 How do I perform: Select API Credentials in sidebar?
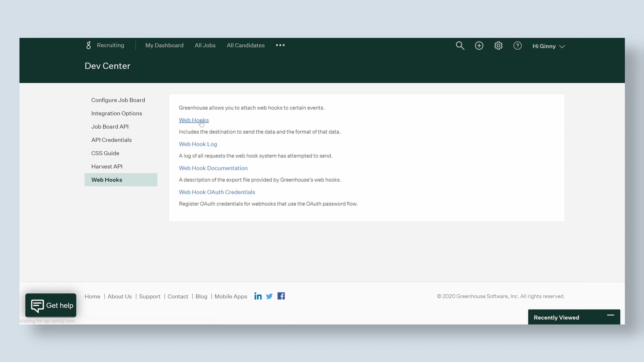point(111,140)
